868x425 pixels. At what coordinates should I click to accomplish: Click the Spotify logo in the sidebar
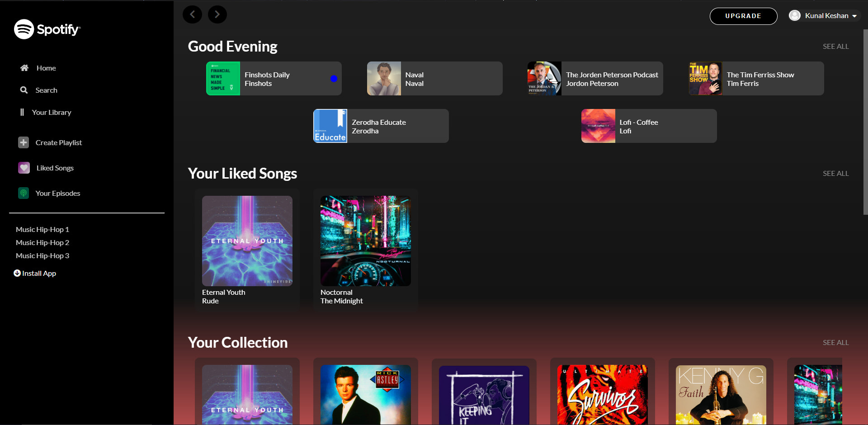pos(47,29)
